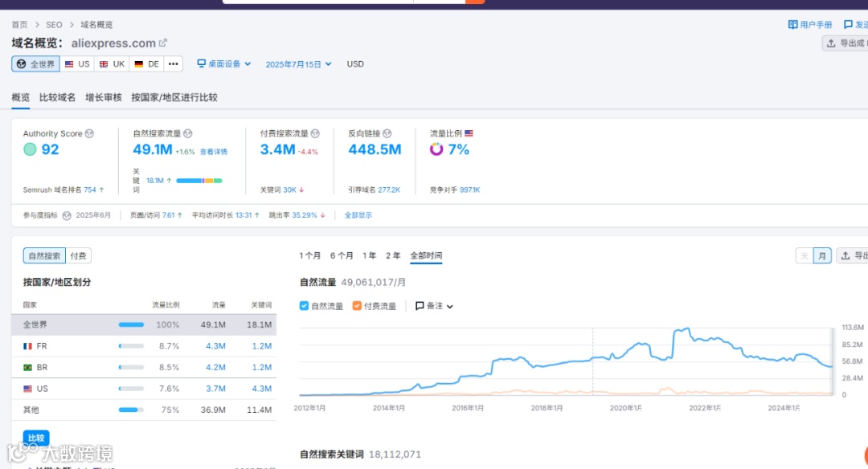Toggle 付费流量 checkbox in chart legend

coord(357,306)
